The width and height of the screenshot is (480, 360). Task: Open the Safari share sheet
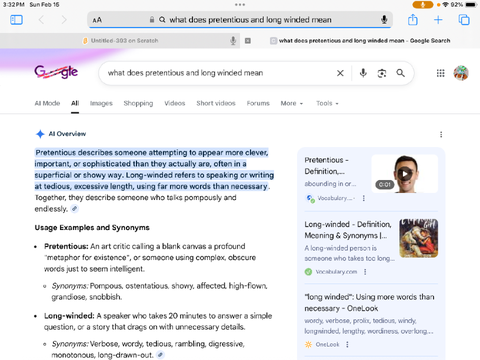pyautogui.click(x=413, y=20)
